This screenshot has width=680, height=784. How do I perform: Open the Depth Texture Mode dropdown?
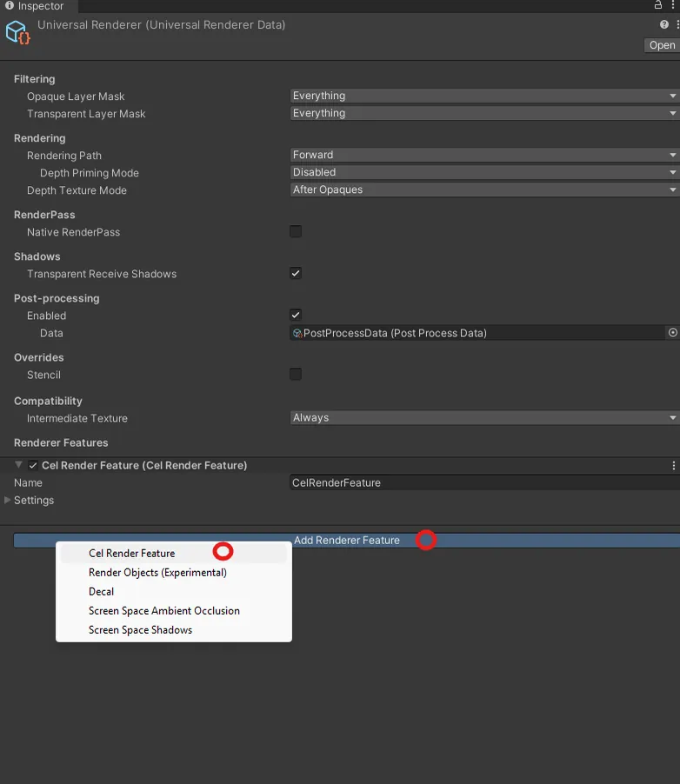(484, 189)
